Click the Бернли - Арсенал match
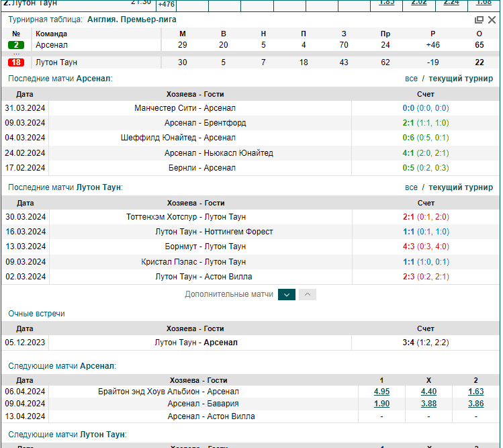 tap(202, 168)
